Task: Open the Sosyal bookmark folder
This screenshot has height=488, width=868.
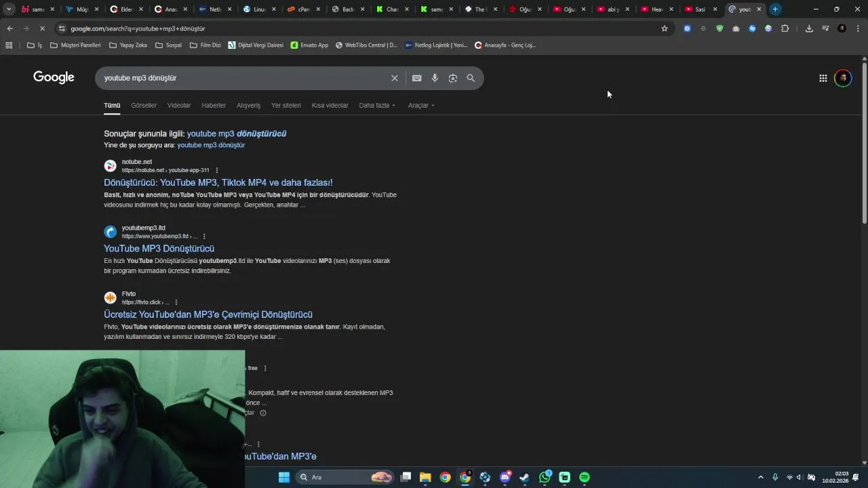Action: [x=168, y=45]
